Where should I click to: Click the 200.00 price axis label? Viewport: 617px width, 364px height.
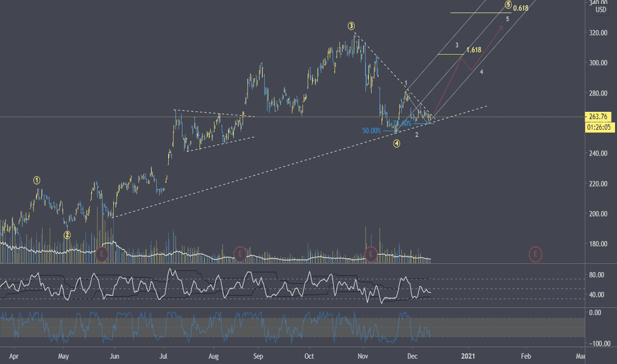598,214
